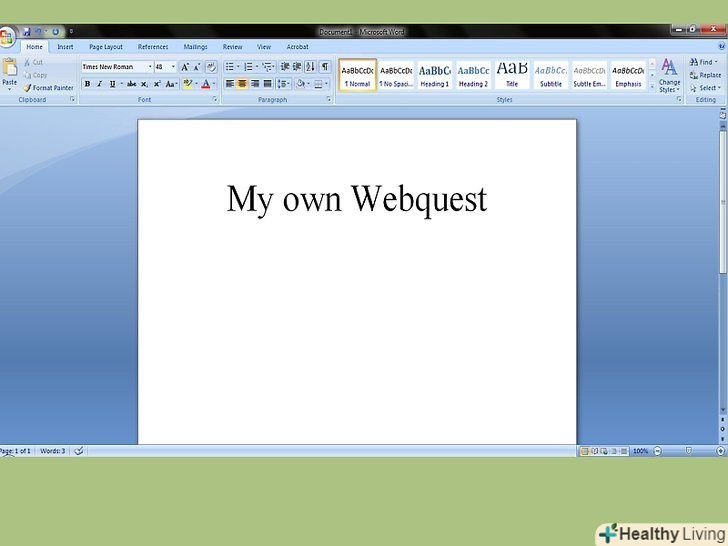Click the Shrink Font icon
Image resolution: width=728 pixels, height=546 pixels.
(x=197, y=67)
